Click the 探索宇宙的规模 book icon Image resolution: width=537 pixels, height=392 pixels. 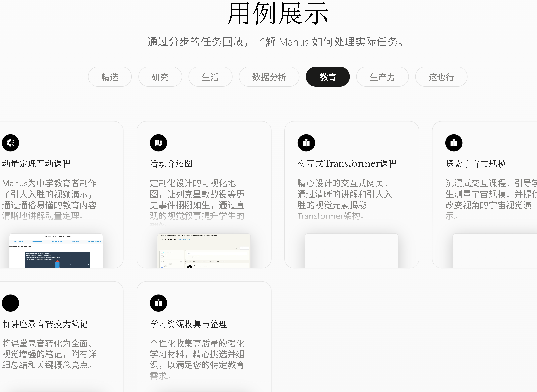[454, 143]
